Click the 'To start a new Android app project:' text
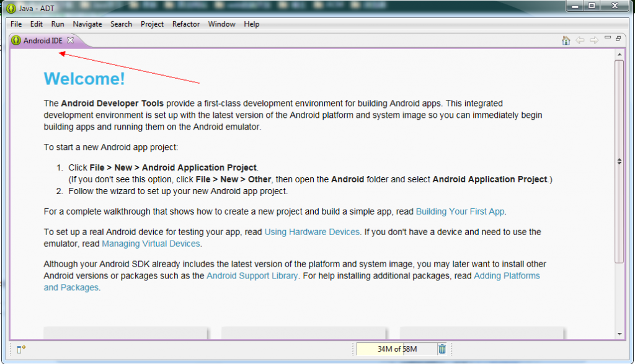 [x=111, y=147]
